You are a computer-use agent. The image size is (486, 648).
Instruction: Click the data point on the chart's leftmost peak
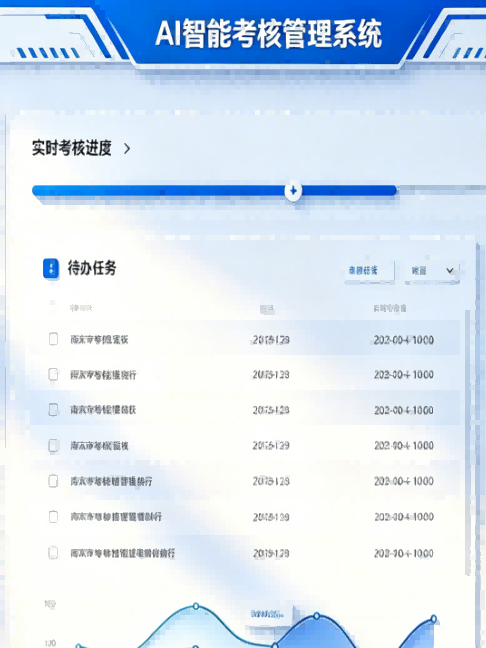click(x=196, y=606)
